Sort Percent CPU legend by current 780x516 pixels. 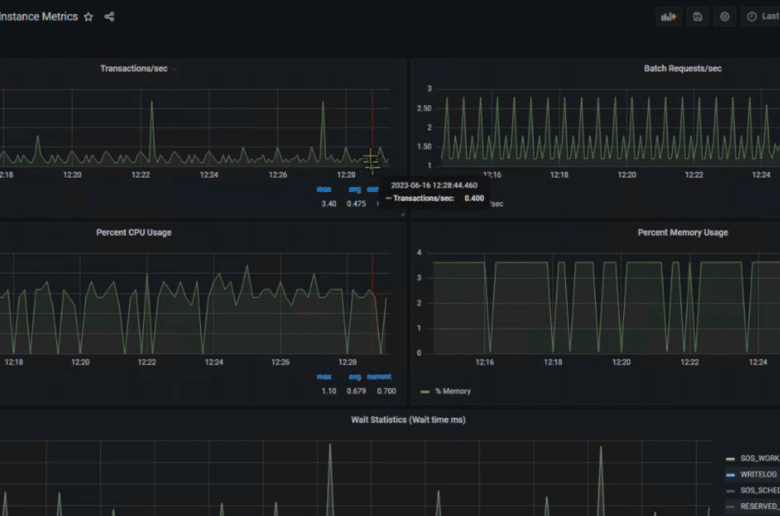(379, 377)
